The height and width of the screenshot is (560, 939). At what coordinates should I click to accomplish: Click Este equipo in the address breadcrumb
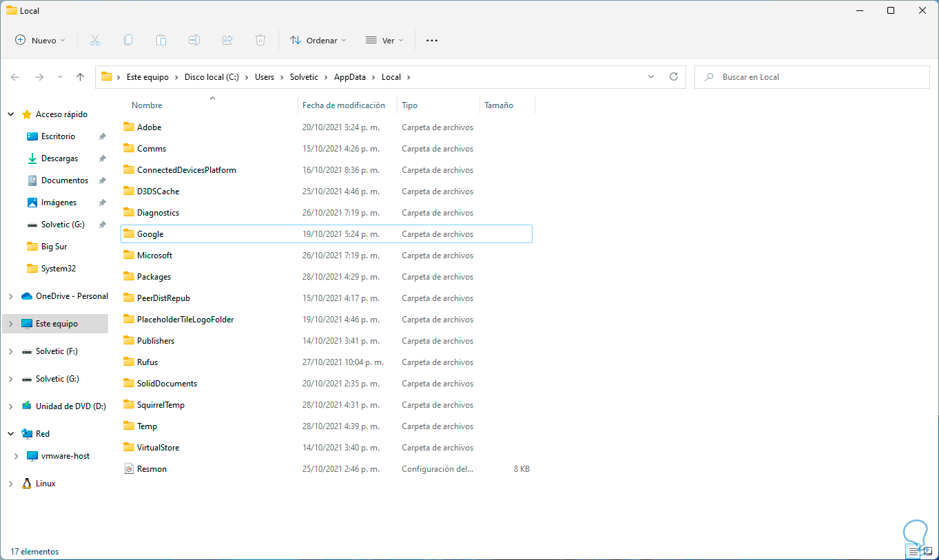point(147,77)
